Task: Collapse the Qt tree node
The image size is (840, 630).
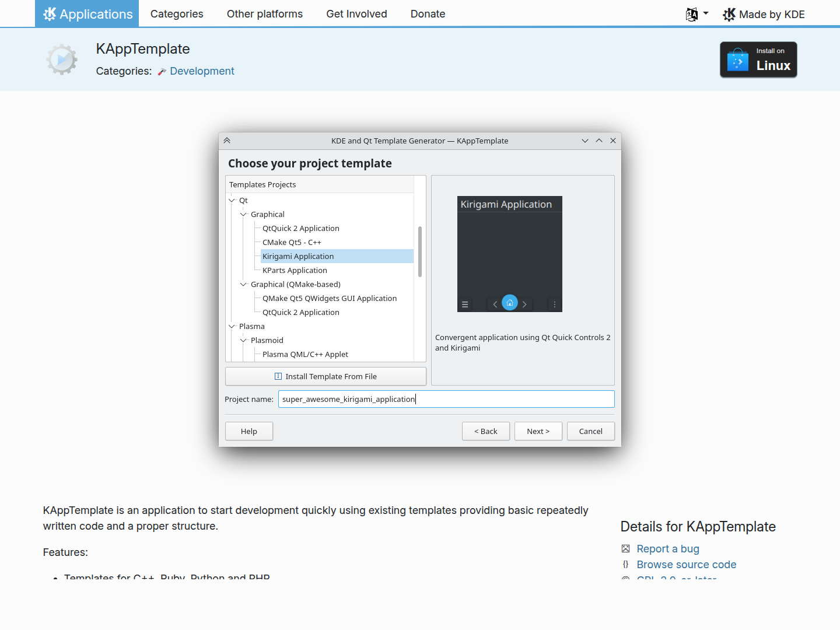Action: [232, 200]
